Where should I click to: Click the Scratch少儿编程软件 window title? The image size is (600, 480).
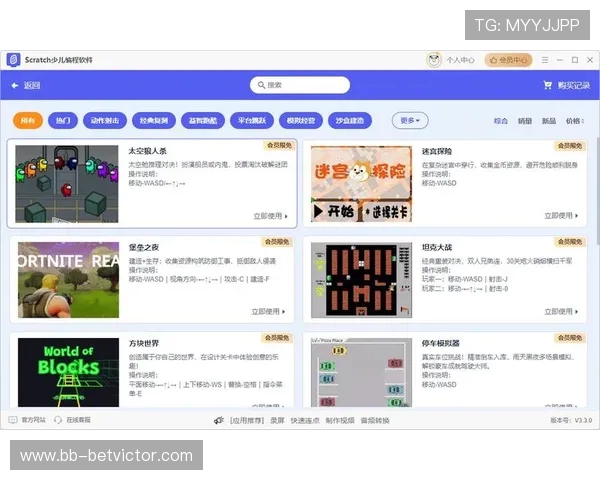(59, 60)
